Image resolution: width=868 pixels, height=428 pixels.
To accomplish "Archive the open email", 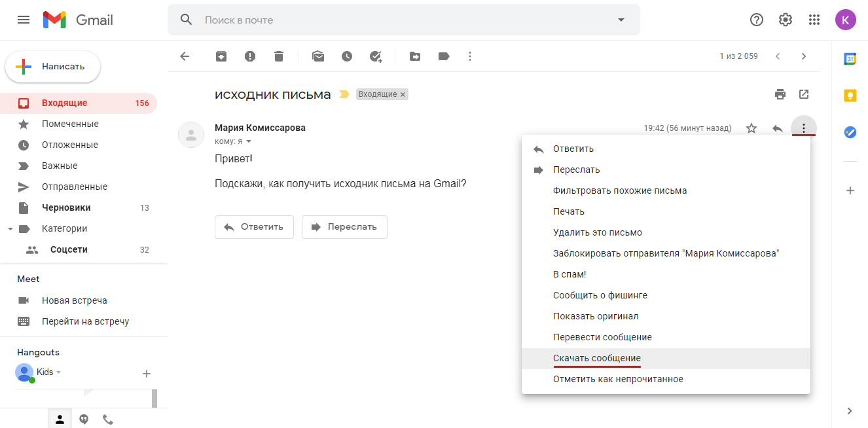I will click(x=221, y=56).
